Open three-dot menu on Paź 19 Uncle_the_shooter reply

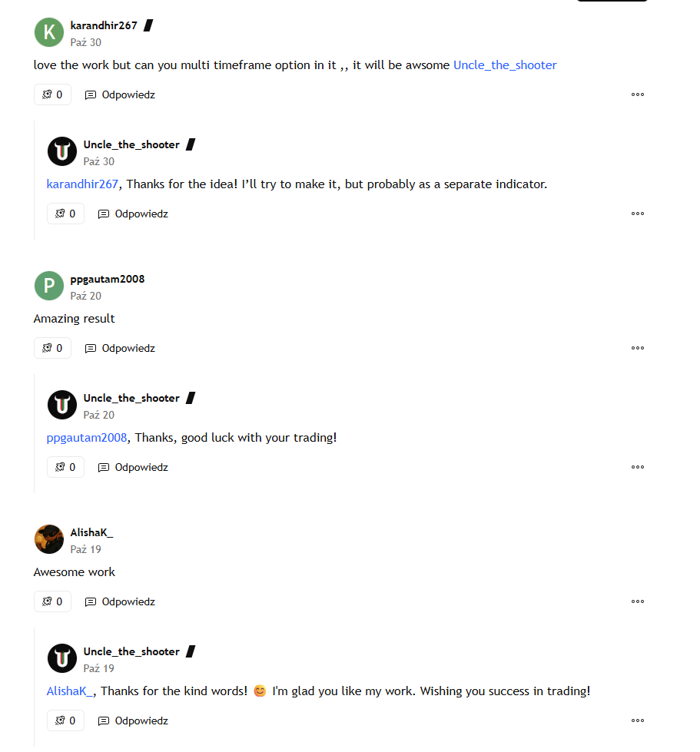point(637,721)
